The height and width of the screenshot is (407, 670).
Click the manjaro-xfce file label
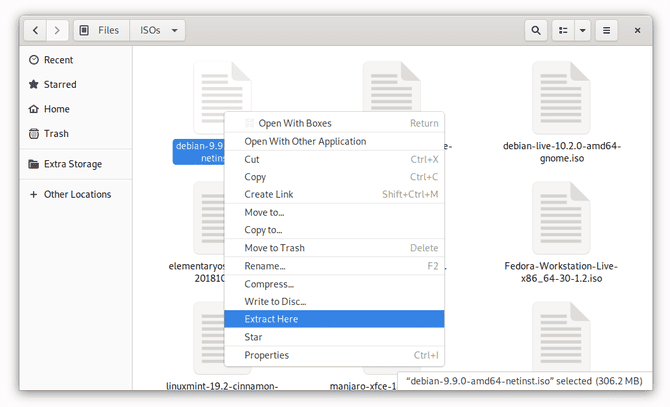(363, 386)
